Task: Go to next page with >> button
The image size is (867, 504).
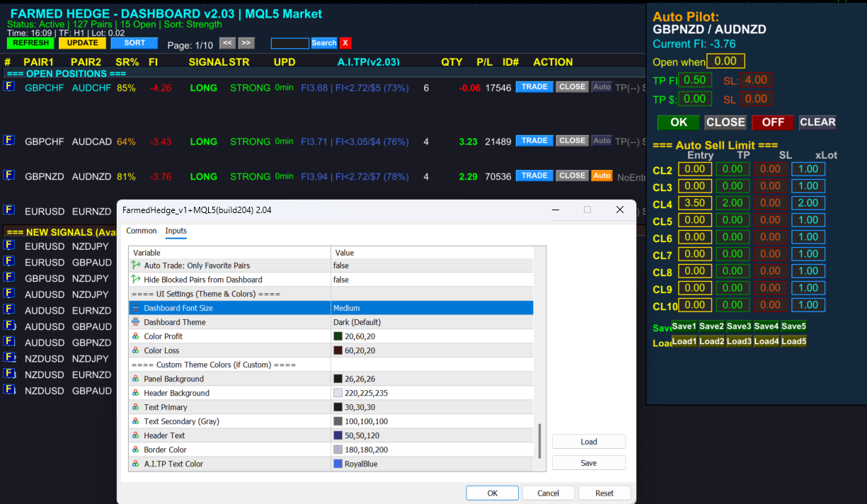Action: click(246, 43)
